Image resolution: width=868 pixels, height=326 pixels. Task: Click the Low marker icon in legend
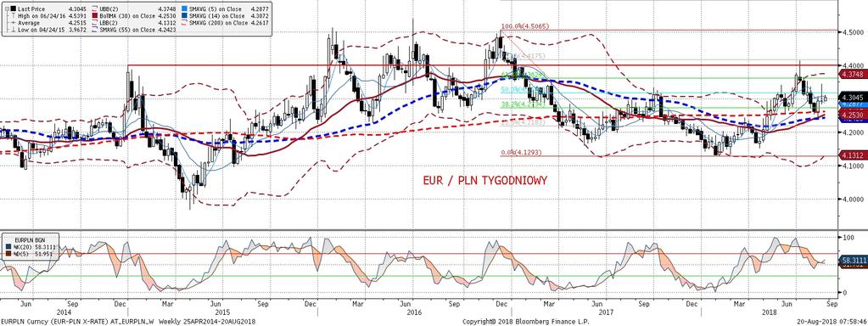click(x=14, y=30)
